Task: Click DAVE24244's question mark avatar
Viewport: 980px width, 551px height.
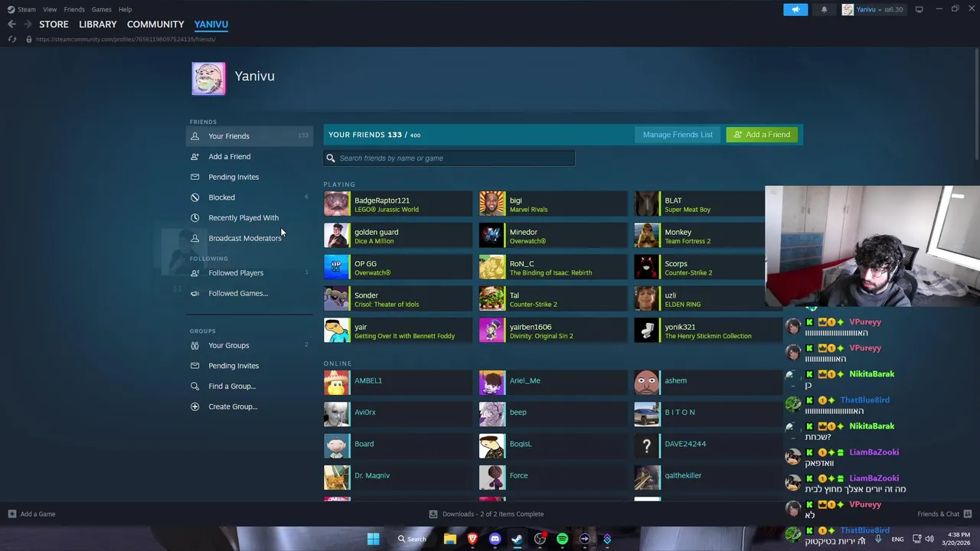Action: [647, 445]
